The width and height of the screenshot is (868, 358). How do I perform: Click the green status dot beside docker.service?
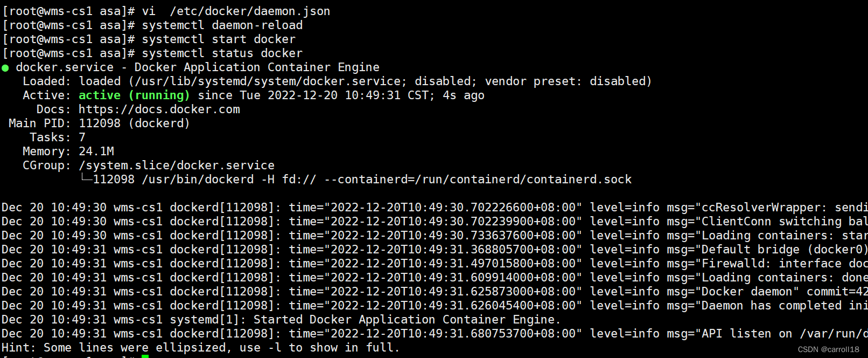(x=5, y=68)
